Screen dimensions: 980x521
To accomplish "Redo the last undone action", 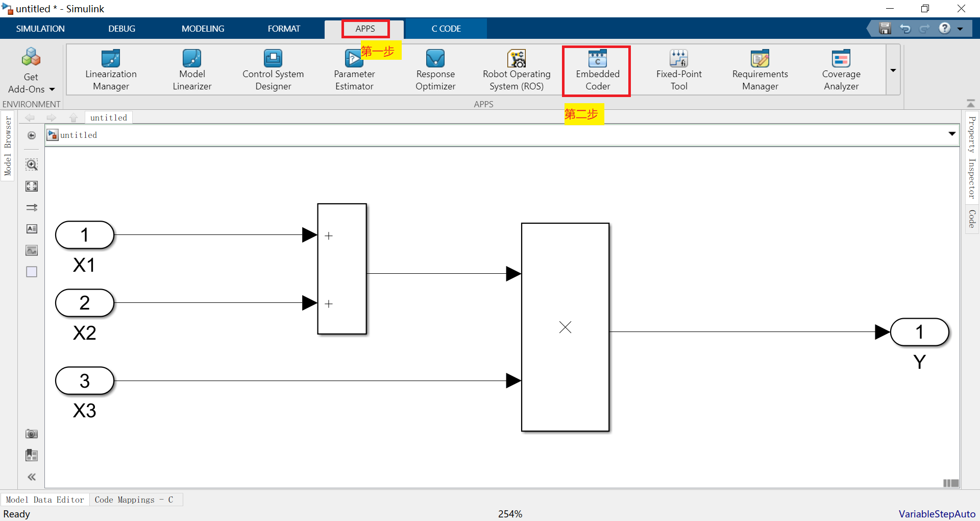I will click(924, 29).
